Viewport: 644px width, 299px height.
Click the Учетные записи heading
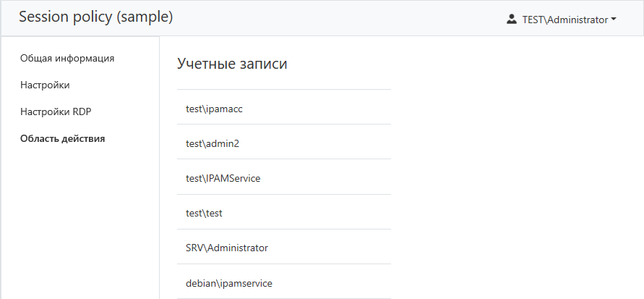click(x=232, y=64)
